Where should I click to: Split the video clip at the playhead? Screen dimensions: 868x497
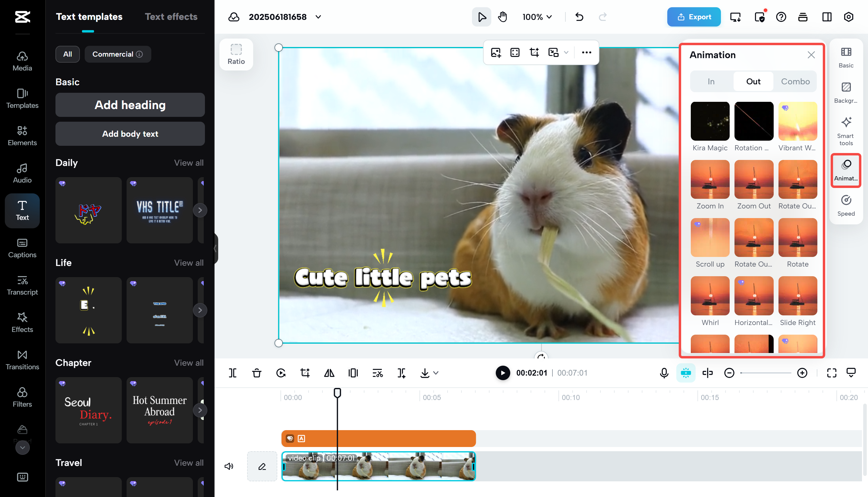(233, 373)
